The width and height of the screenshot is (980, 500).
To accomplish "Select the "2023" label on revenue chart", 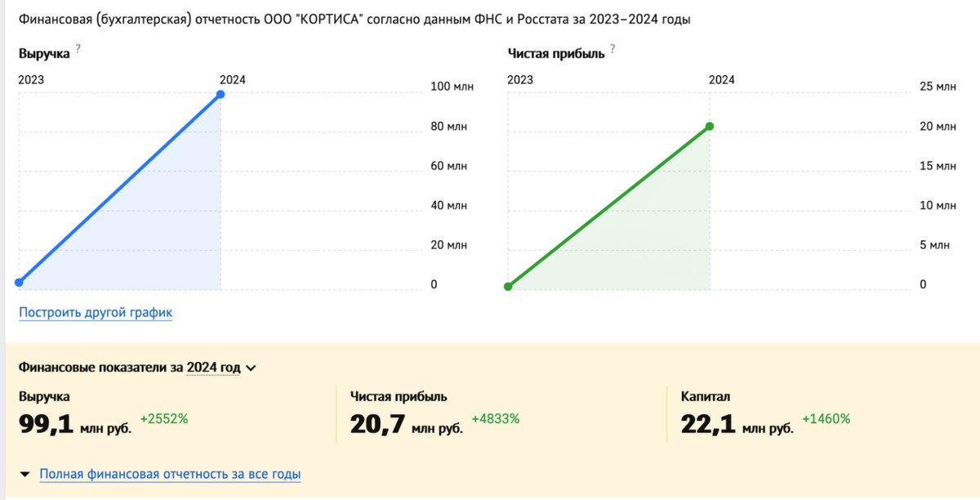I will point(29,79).
